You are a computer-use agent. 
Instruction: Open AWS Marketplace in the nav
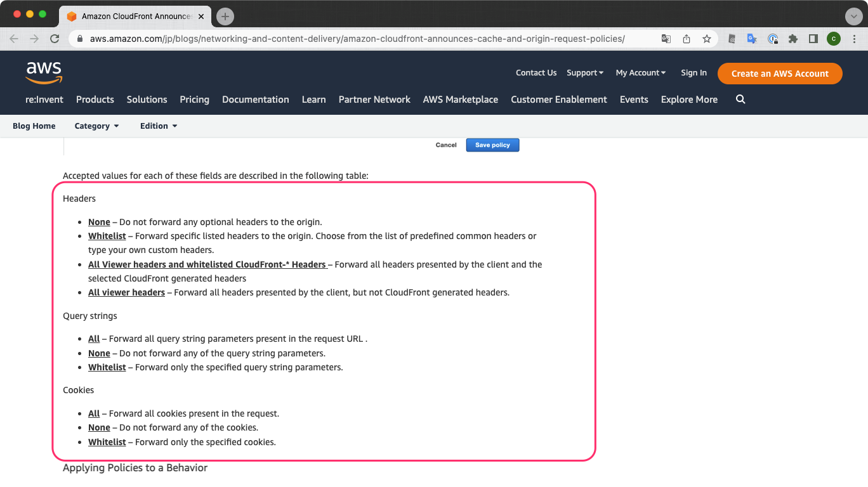point(461,100)
